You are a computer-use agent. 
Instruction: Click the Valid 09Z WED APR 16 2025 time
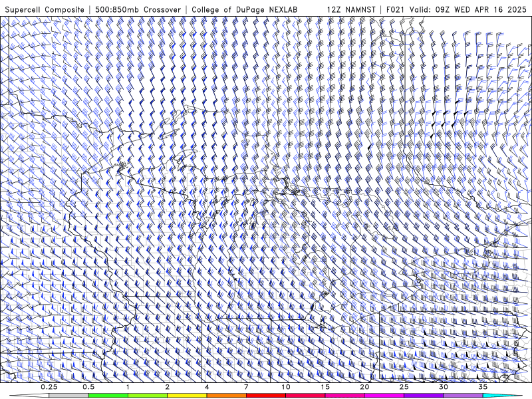point(468,9)
